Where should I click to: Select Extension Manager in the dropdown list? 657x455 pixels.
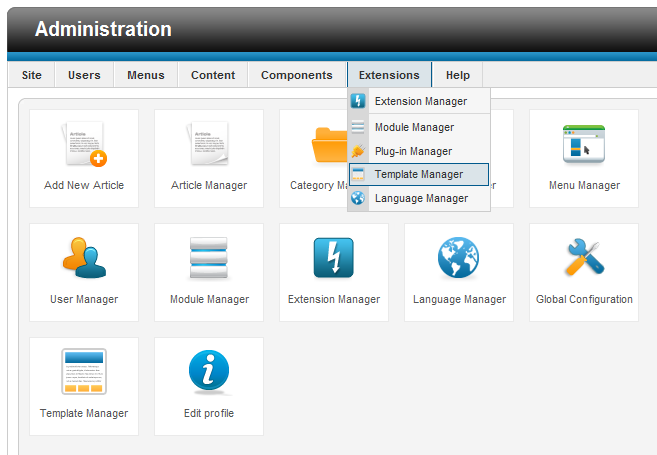pyautogui.click(x=420, y=102)
